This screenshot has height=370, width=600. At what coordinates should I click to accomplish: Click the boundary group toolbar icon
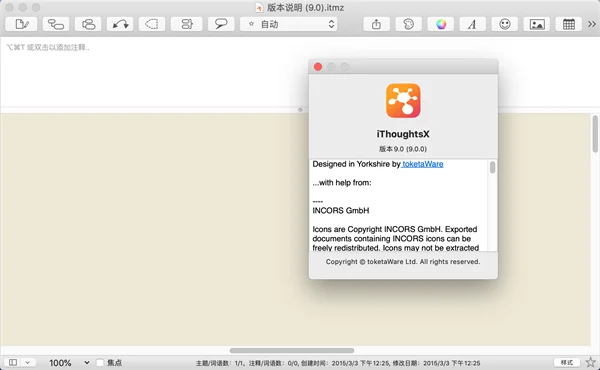[x=152, y=24]
